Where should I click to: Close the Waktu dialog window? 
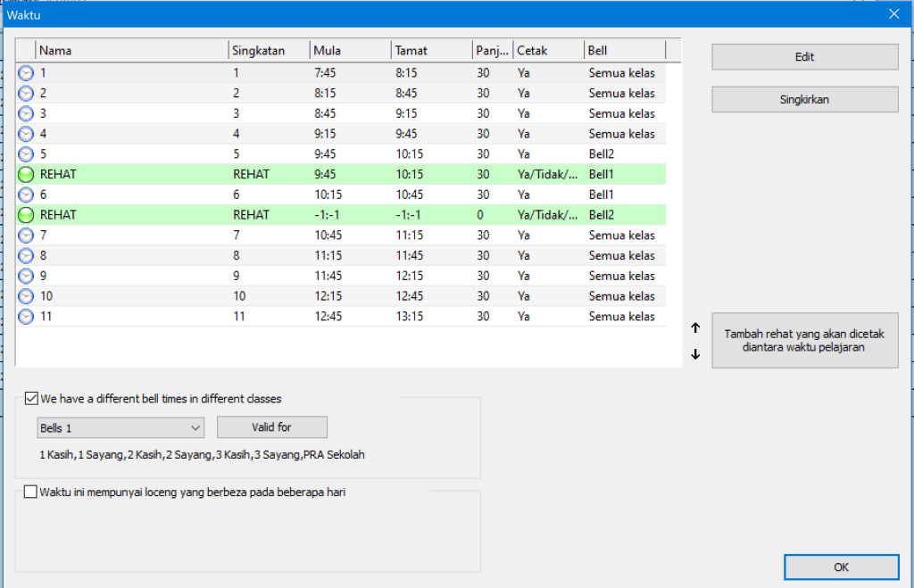tap(893, 13)
